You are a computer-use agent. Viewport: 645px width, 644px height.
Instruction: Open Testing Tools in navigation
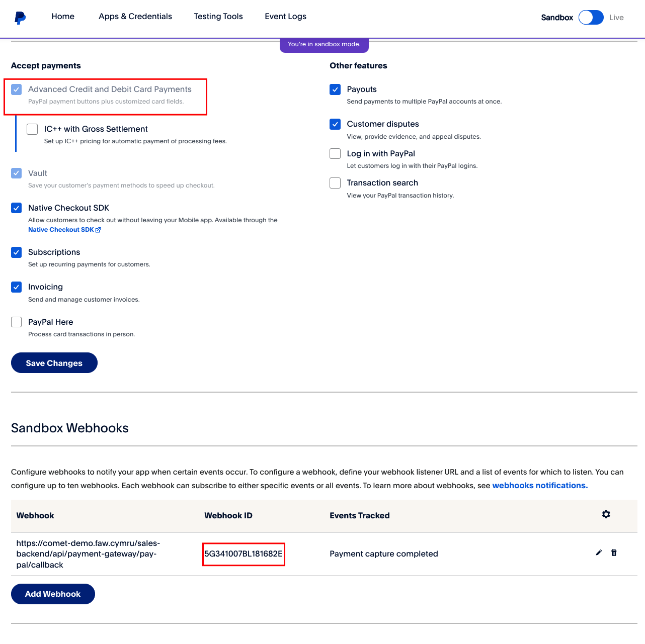218,17
